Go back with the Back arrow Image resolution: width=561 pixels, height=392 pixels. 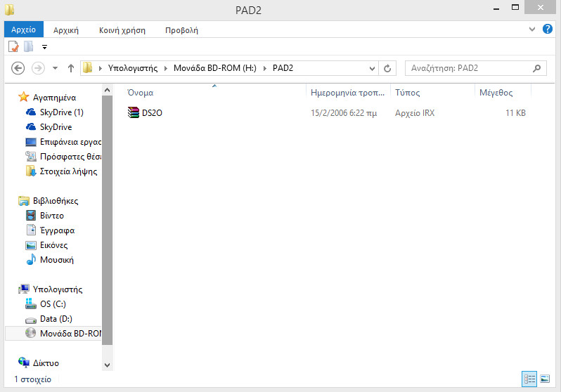coord(18,68)
